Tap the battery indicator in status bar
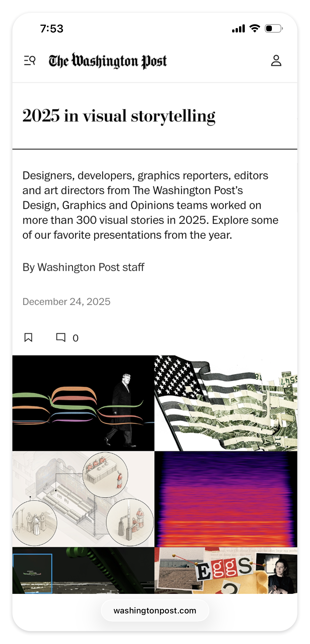The image size is (310, 644). (274, 28)
